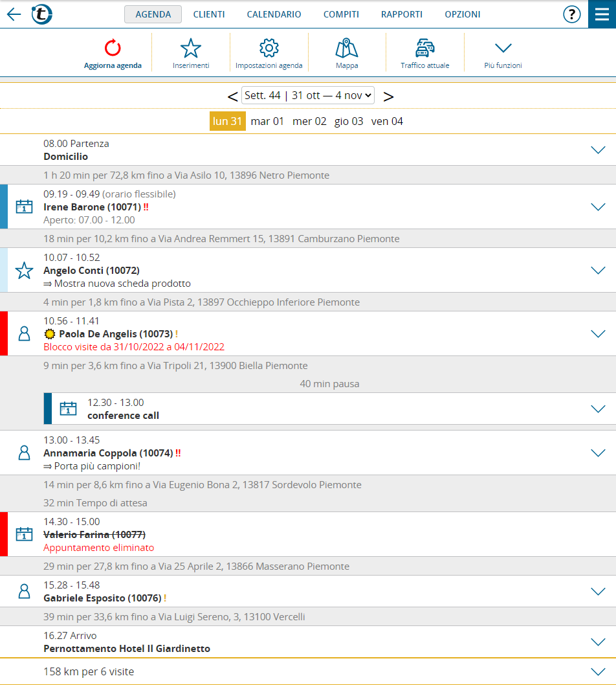Switch to the RAPPORTI tab
The image size is (616, 685).
click(402, 14)
